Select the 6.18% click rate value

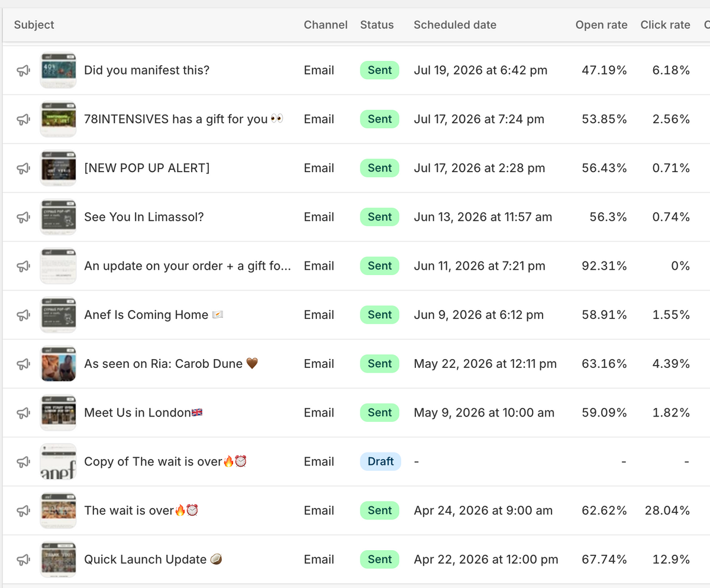pos(671,70)
